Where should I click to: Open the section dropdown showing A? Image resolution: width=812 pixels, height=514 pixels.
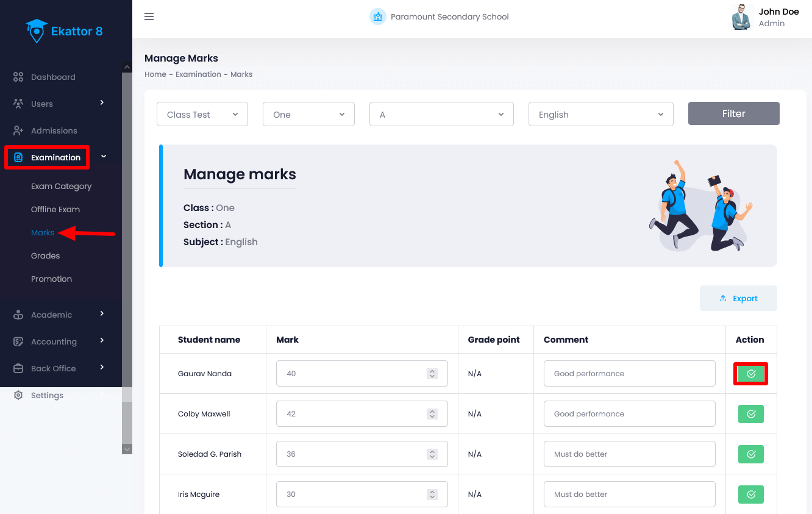pos(441,115)
